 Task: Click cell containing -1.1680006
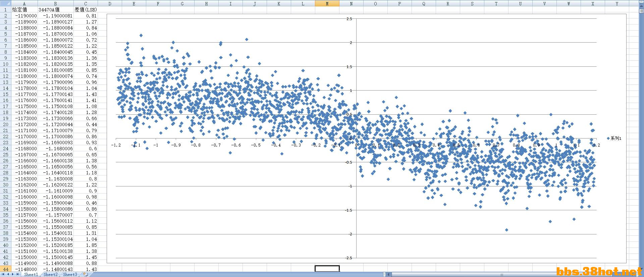pos(55,149)
